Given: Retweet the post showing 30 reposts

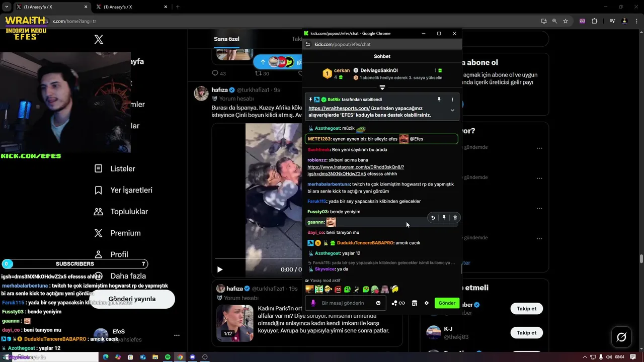Looking at the screenshot, I should pos(262,73).
